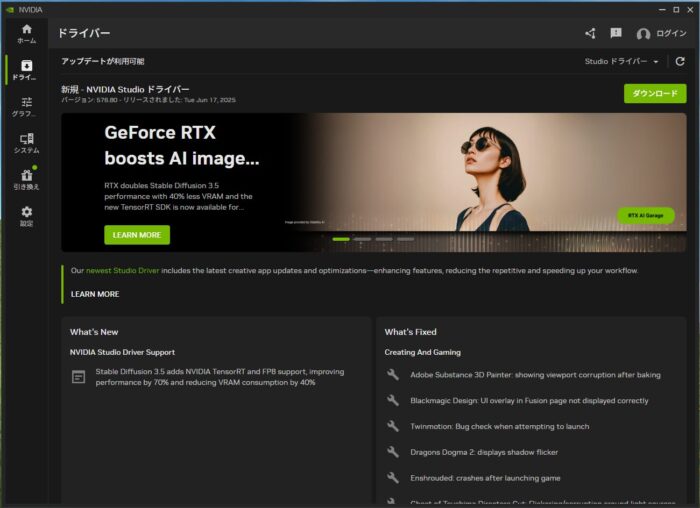Image resolution: width=700 pixels, height=508 pixels.
Task: Select the fourth carousel indicator
Action: click(405, 239)
